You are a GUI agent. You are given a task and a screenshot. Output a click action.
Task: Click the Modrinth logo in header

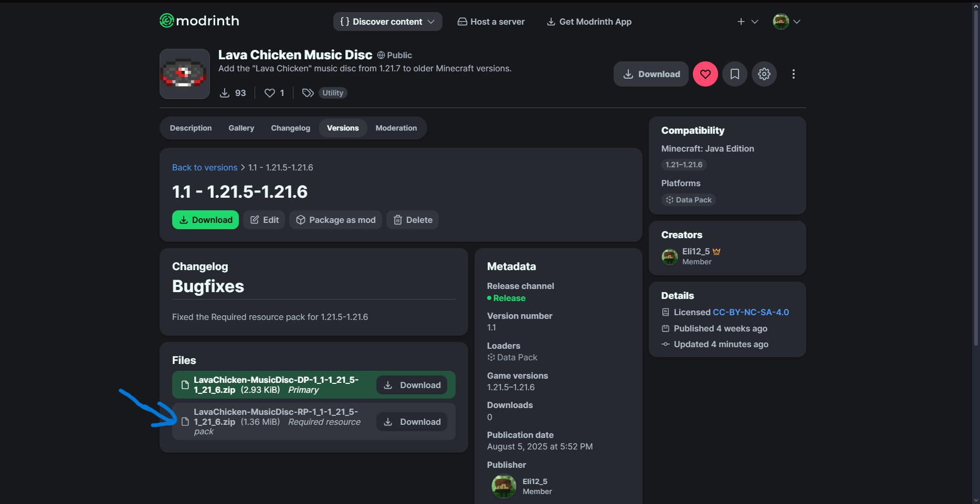[x=199, y=21]
